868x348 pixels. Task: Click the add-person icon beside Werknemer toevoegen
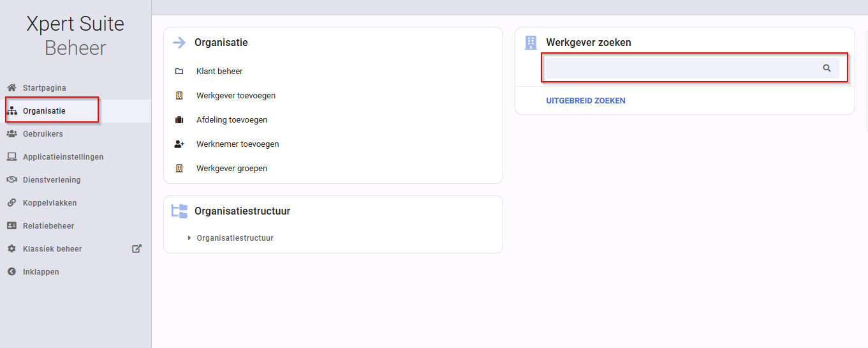[179, 144]
